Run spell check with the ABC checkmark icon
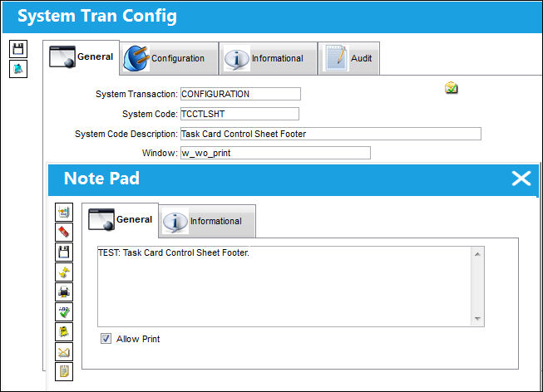The height and width of the screenshot is (392, 543). [64, 311]
